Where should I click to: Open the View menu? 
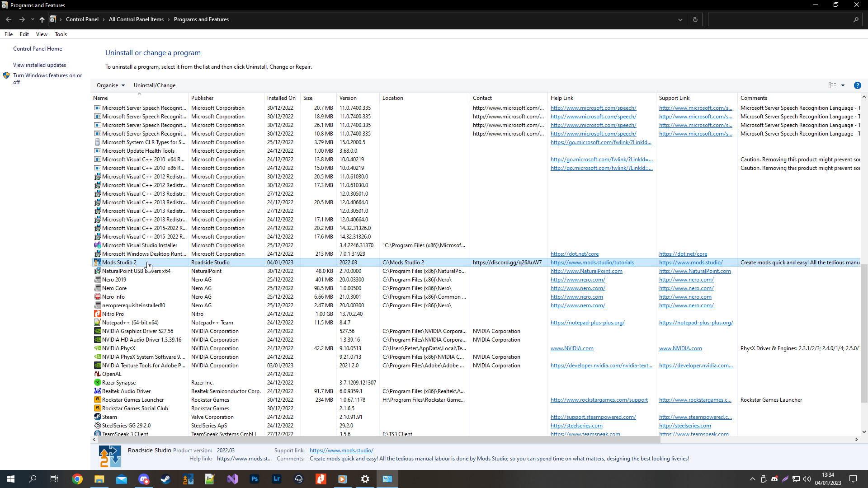coord(42,34)
